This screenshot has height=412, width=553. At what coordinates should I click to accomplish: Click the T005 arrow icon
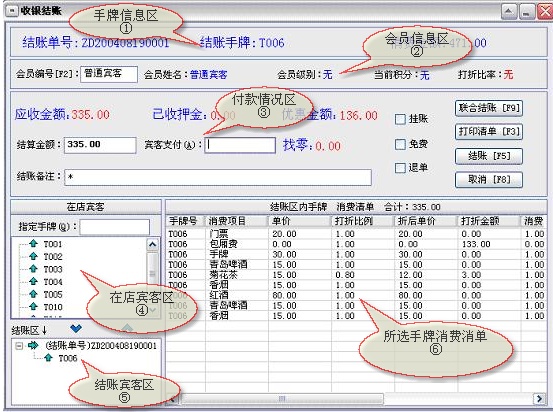click(x=34, y=293)
